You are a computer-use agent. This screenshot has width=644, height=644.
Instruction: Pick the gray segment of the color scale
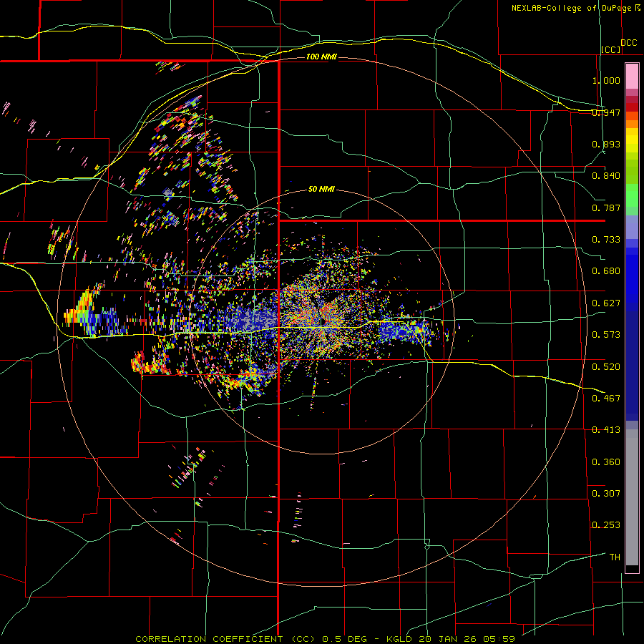[x=632, y=497]
